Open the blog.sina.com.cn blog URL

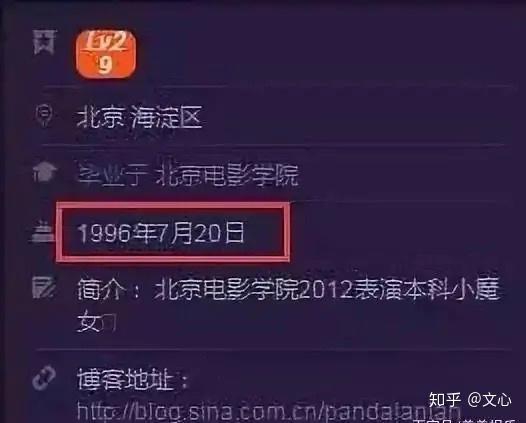(x=269, y=412)
